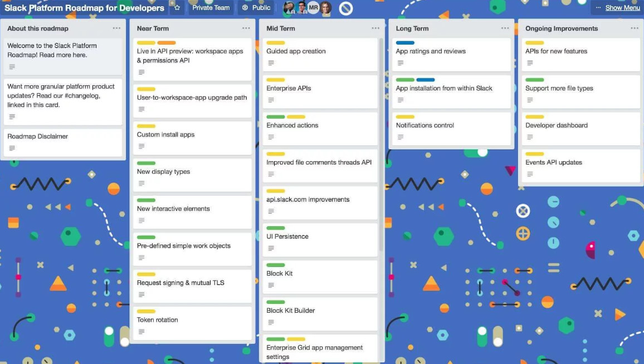Click the yellow label on Guided app creation
This screenshot has height=364, width=644.
[x=275, y=42]
